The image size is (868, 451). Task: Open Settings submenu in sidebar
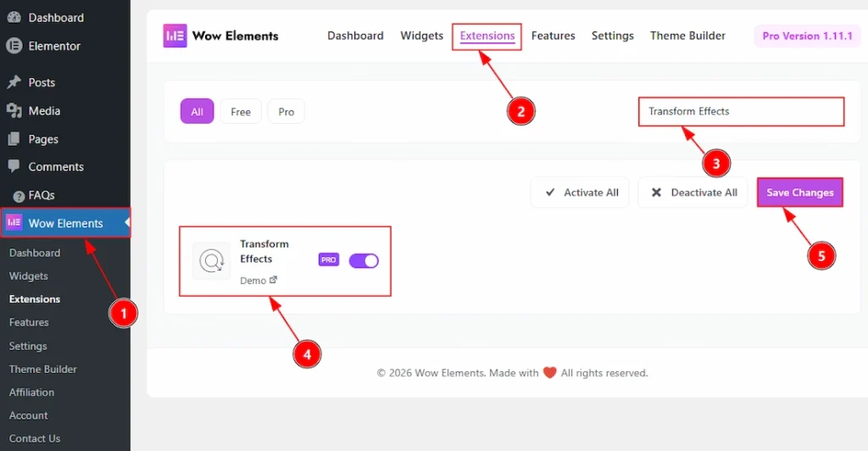point(28,346)
